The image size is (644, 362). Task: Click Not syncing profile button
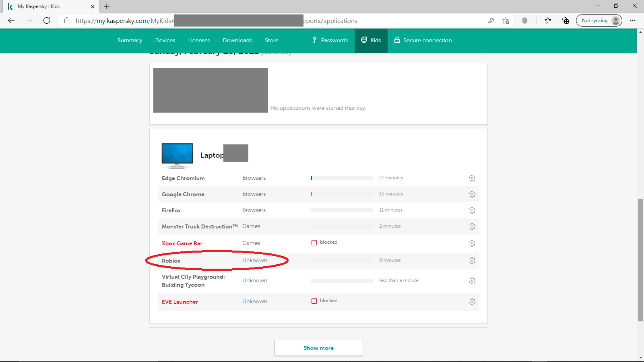point(599,21)
